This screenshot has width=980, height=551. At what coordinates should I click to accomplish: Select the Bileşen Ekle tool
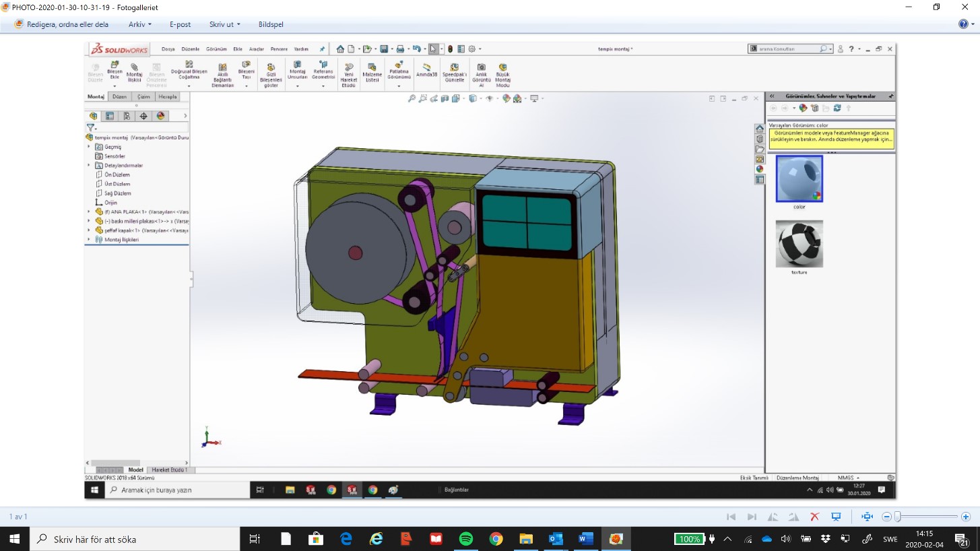tap(115, 72)
